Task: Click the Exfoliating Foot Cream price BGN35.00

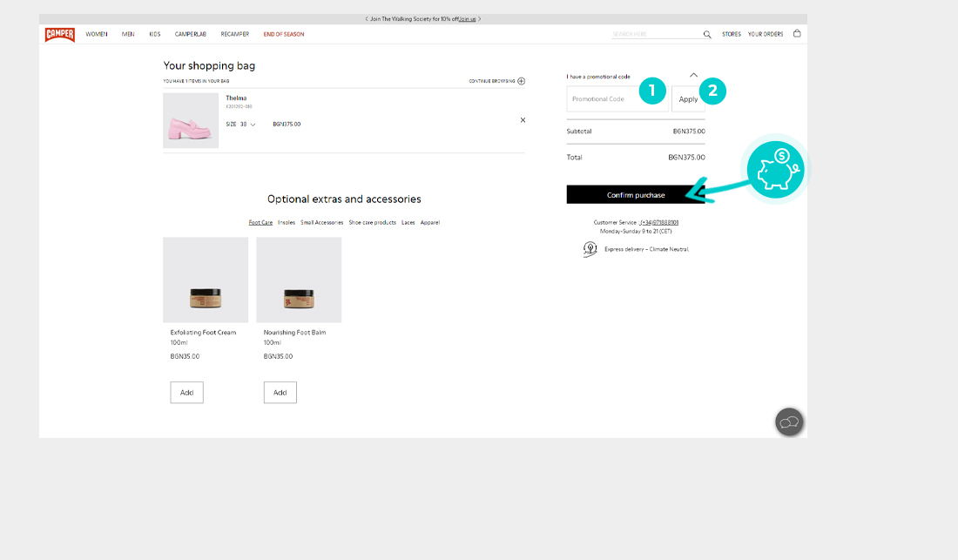Action: pos(186,356)
